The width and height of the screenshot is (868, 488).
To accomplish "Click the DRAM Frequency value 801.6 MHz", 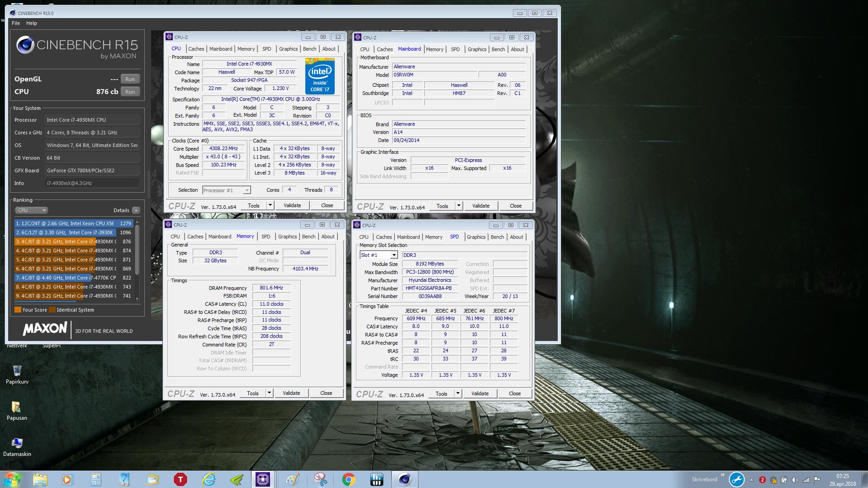I will coord(271,288).
